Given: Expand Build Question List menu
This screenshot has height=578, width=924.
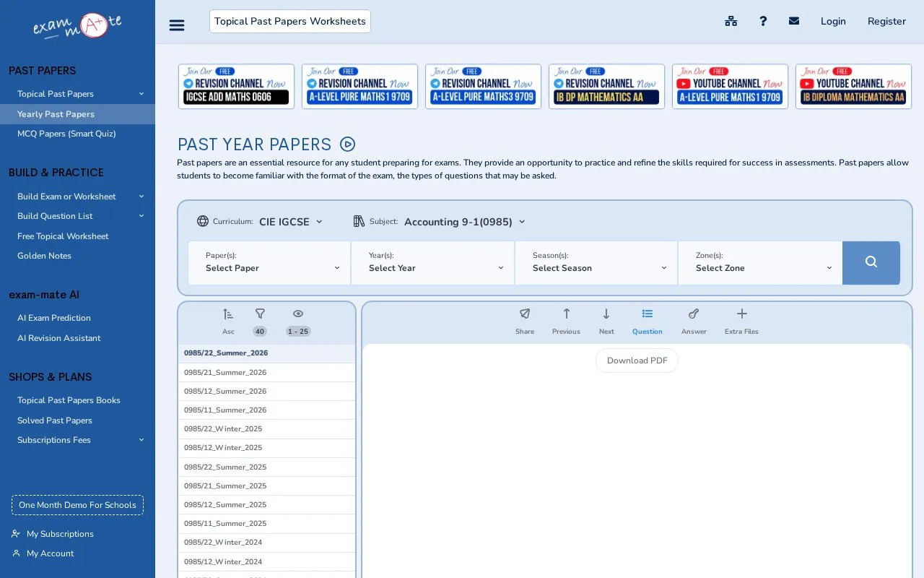Looking at the screenshot, I should coord(77,216).
